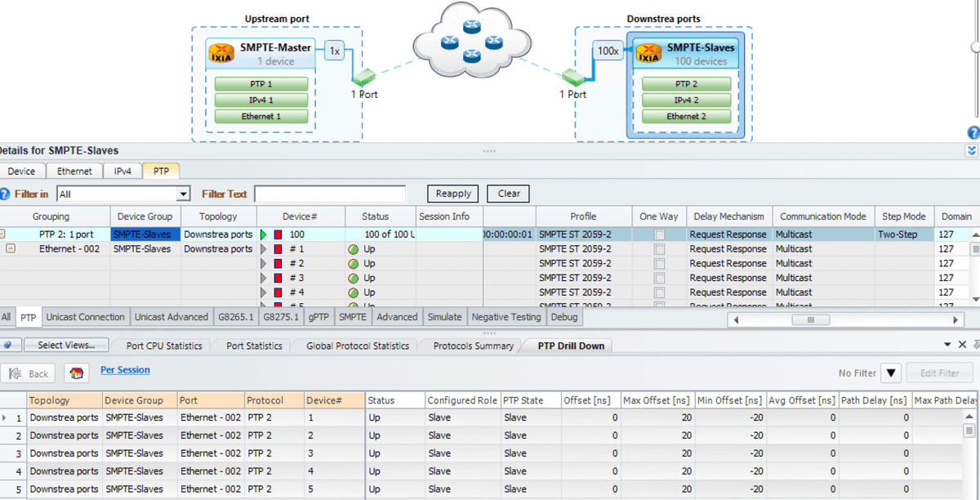Viewport: 980px width, 500px height.
Task: Collapse the Ethernet - 002 grouping
Action: (11, 249)
